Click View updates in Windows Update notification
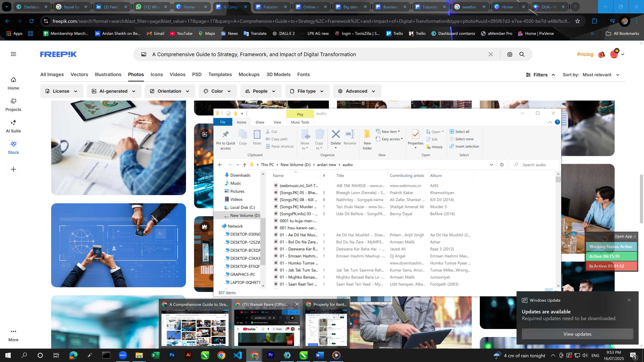Image resolution: width=644 pixels, height=362 pixels. (x=577, y=334)
